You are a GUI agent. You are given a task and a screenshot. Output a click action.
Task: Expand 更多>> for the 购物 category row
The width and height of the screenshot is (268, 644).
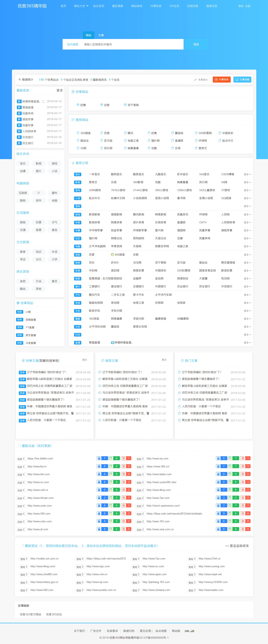click(x=248, y=263)
